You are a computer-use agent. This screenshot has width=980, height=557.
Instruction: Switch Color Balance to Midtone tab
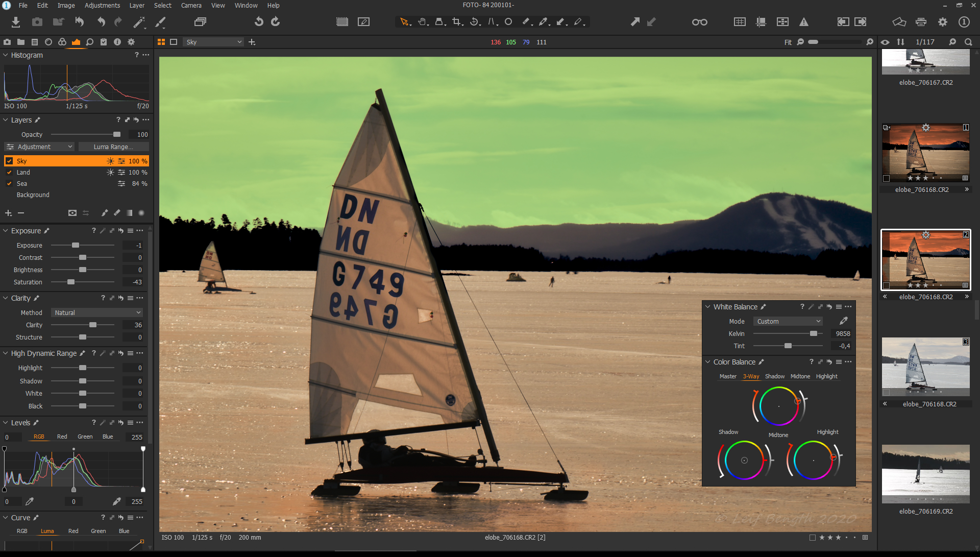tap(800, 376)
